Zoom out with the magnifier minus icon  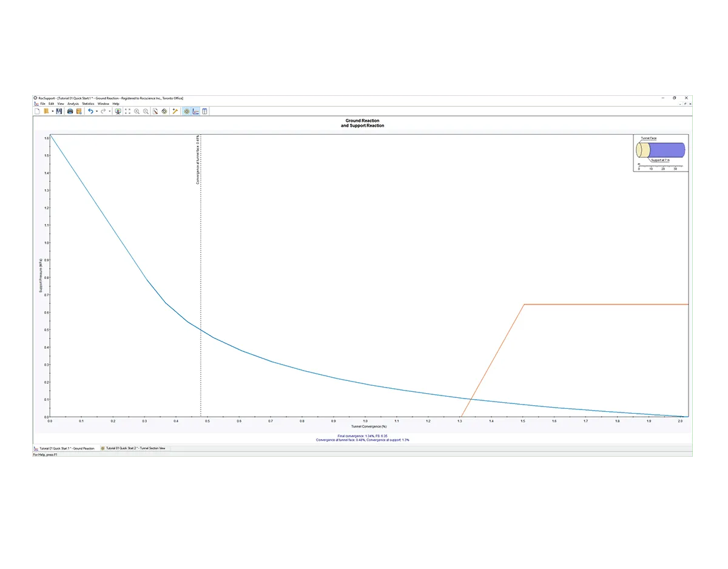coord(146,112)
